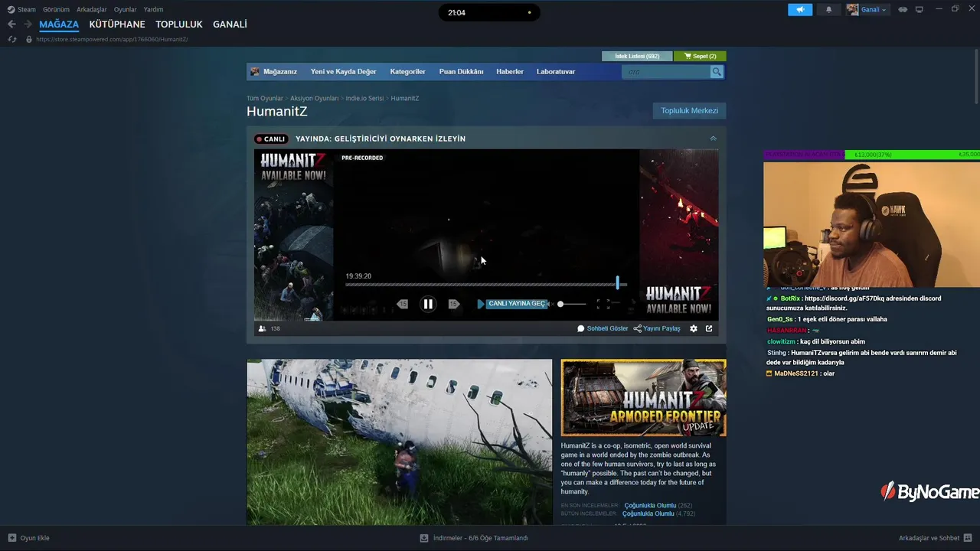
Task: Open İstek Listesi (692) wishlist button
Action: [637, 56]
